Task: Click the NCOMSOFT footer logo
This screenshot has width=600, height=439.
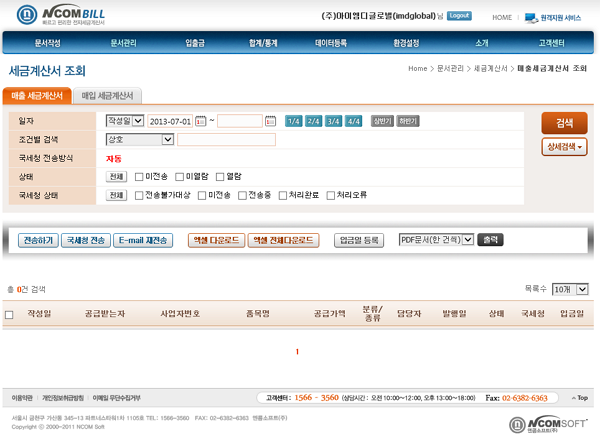Action: (546, 422)
